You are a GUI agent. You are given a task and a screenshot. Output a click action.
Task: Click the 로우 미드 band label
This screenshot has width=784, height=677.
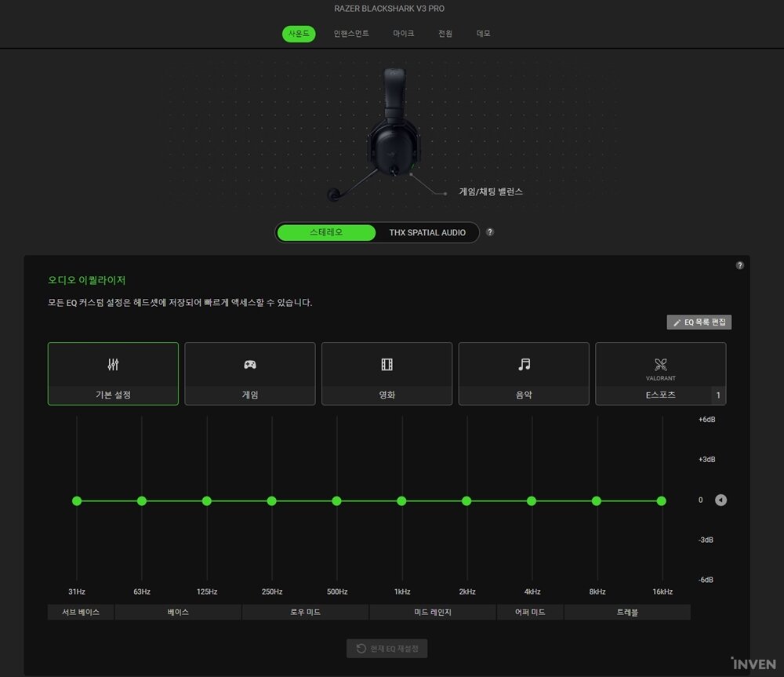click(x=305, y=612)
